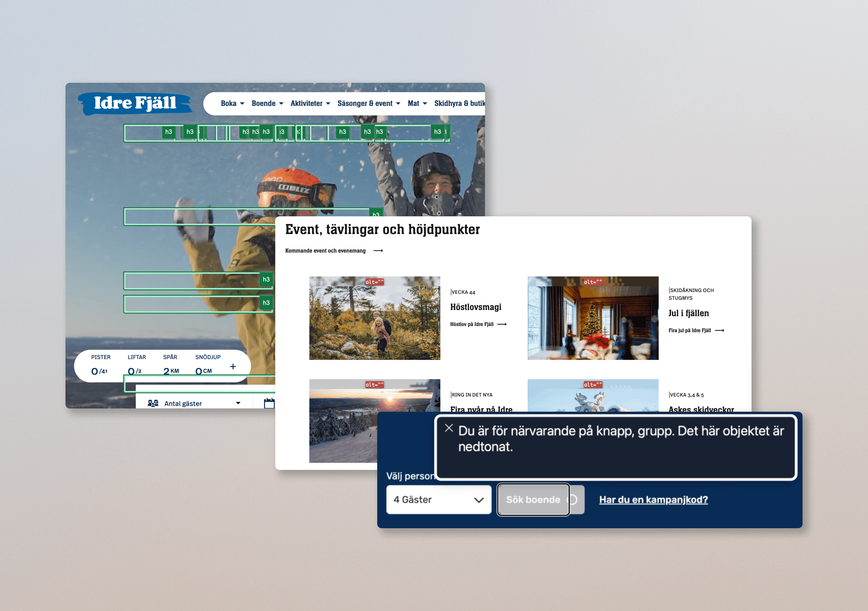
Task: Expand the snow report with the plus icon
Action: click(x=233, y=366)
